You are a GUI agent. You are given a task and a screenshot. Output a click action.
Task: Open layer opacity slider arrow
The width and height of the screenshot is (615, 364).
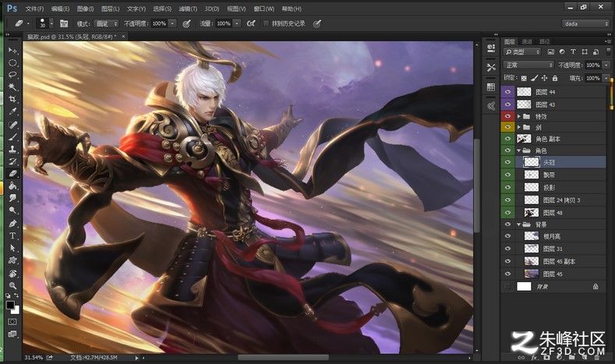tap(606, 65)
